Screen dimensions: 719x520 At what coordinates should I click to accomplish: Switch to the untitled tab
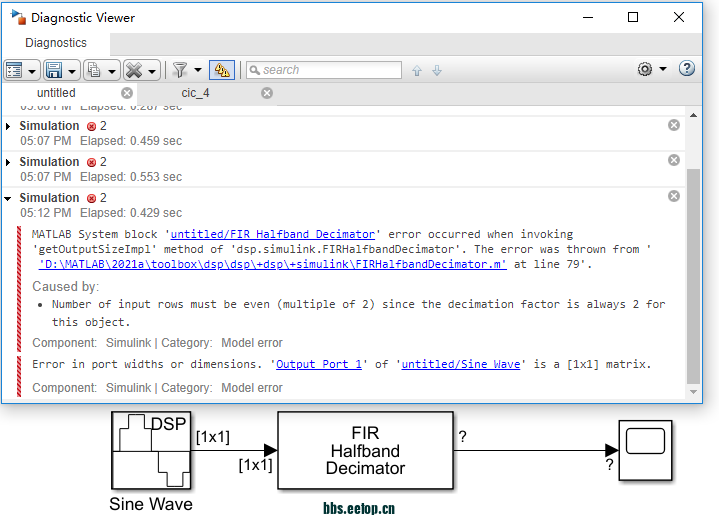56,93
